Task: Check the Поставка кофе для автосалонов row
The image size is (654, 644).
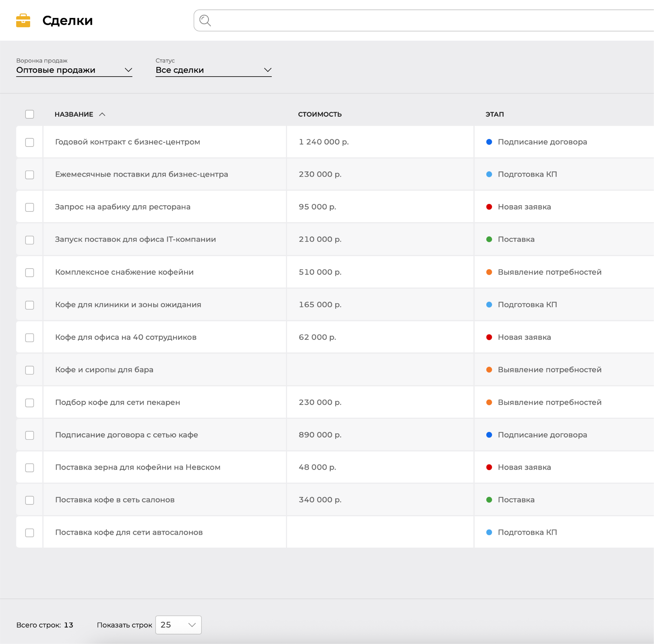Action: coord(30,532)
